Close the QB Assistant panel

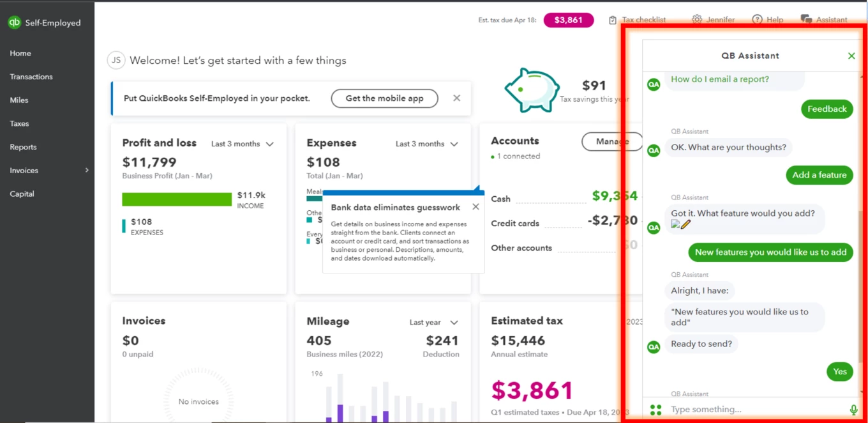coord(851,56)
